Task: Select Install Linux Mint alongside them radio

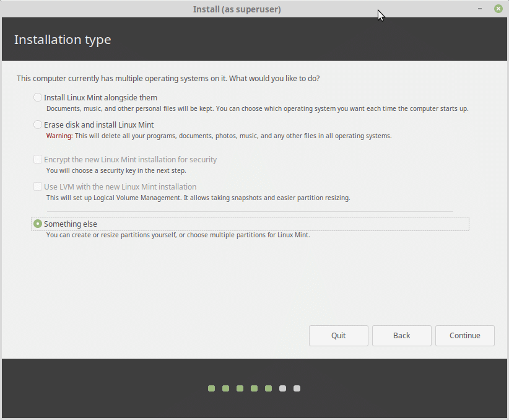Action: 38,97
